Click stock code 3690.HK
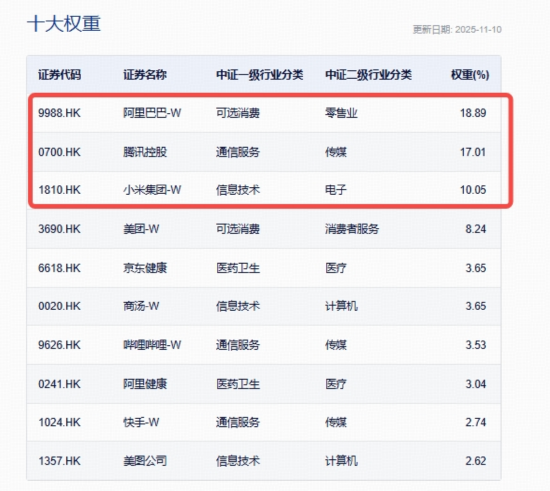Screen dimensions: 550x491 click(59, 229)
